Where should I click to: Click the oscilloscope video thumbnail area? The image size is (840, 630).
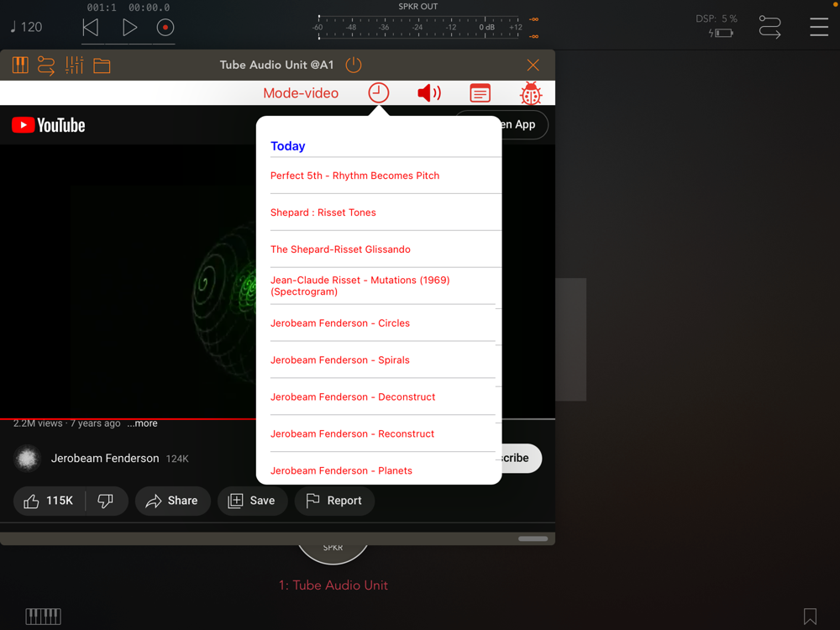click(129, 281)
